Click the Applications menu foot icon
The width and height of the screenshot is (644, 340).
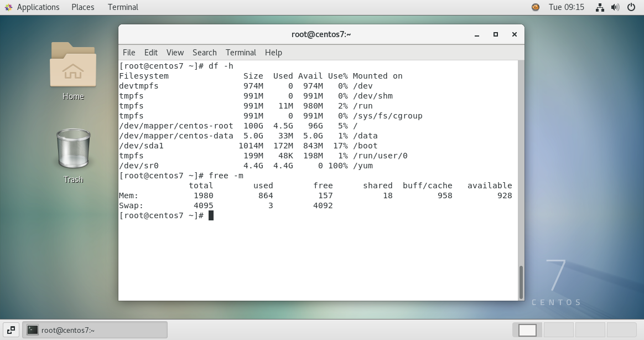coord(9,7)
